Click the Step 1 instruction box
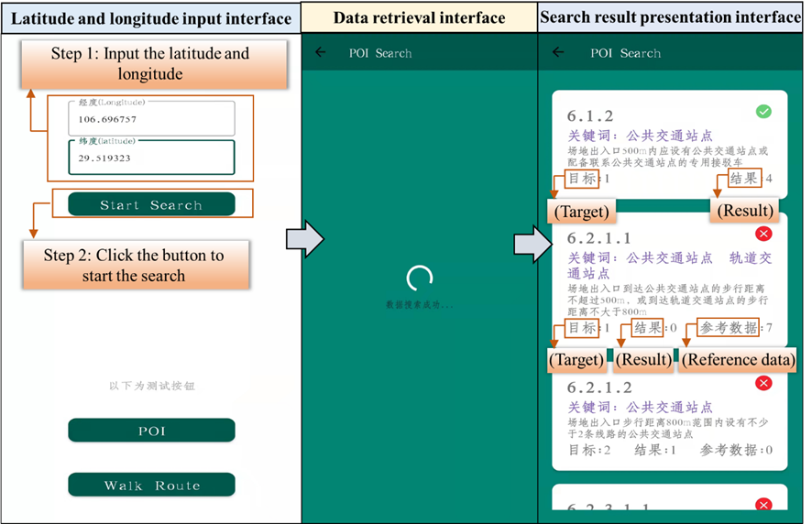The width and height of the screenshot is (812, 524). (150, 64)
